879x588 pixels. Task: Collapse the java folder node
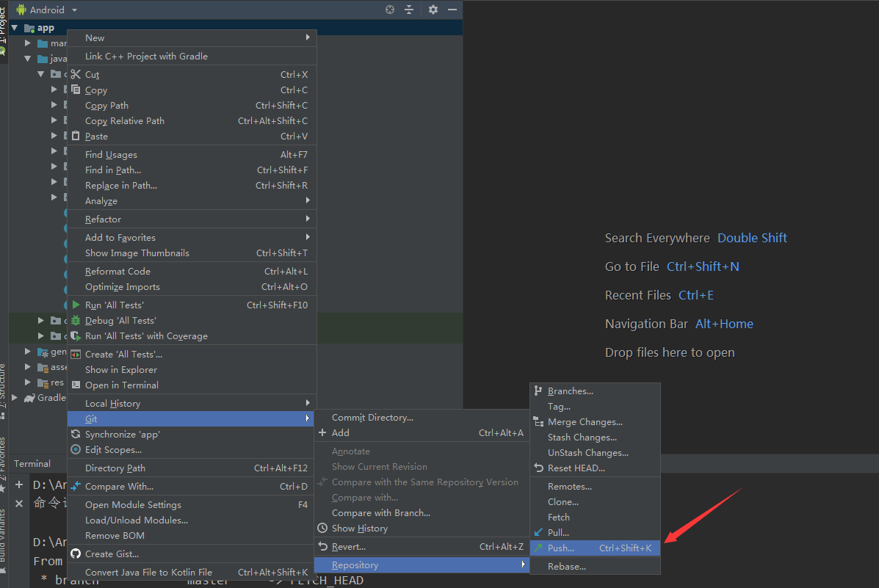tap(28, 58)
